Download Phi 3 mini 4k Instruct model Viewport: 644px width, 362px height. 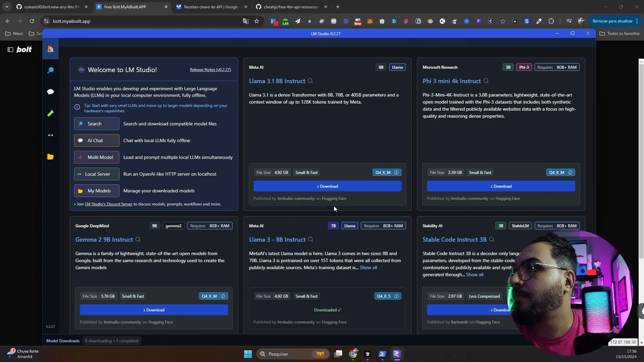pos(501,186)
